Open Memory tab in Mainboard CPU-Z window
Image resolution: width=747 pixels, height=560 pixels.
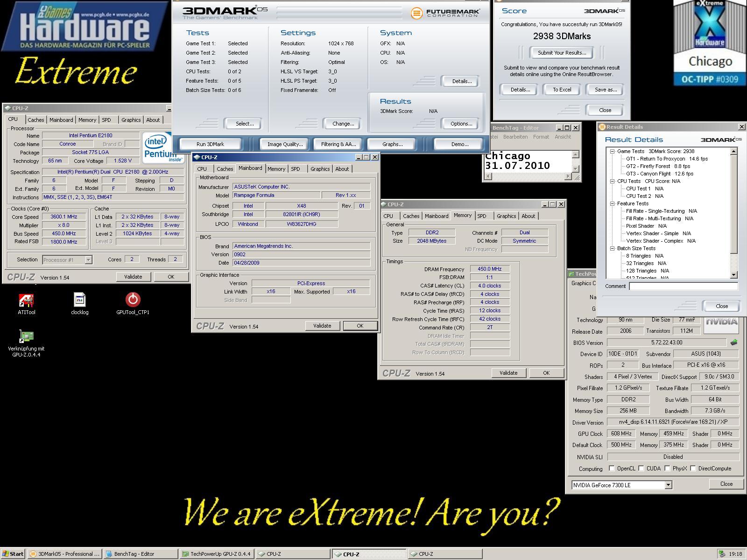coord(276,169)
